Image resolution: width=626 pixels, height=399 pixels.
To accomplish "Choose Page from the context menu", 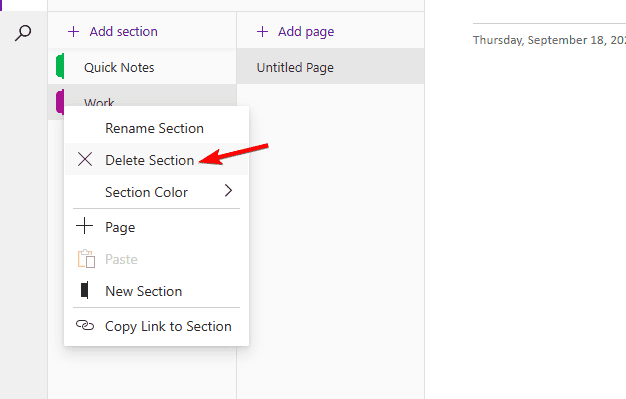I will [x=156, y=227].
